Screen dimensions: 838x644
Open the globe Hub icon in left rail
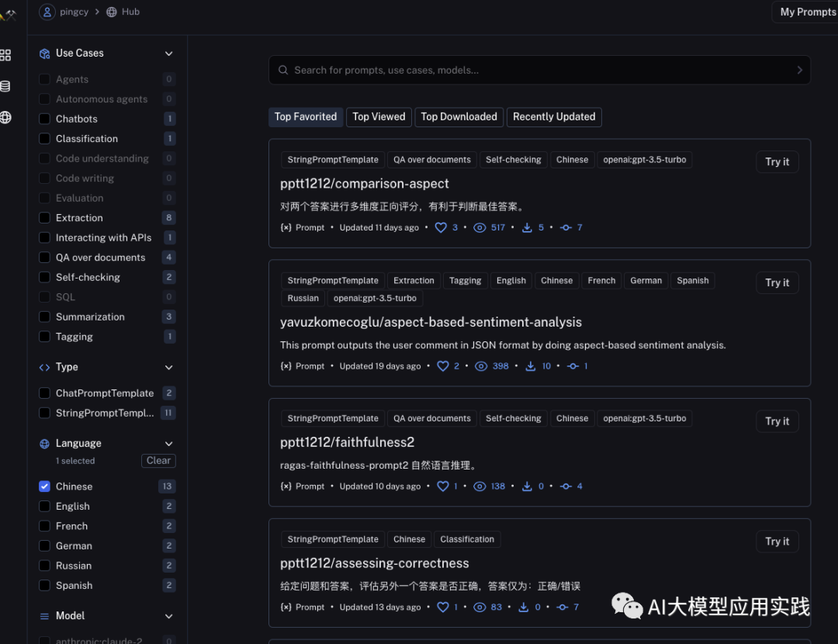(x=5, y=118)
